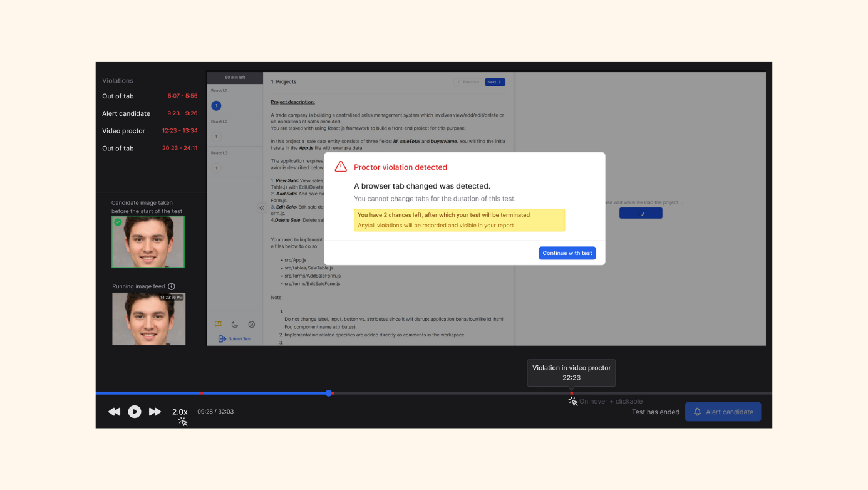Click info icon beside Running image feed

pyautogui.click(x=172, y=286)
